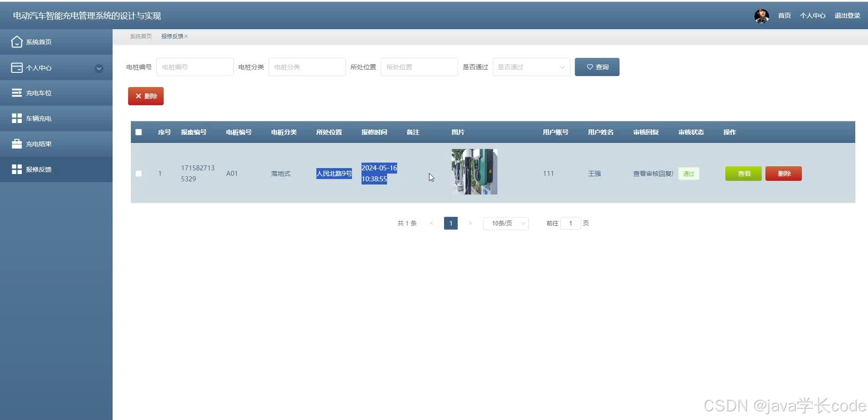Click the 王强 user name cell
The height and width of the screenshot is (420, 868).
pos(594,174)
